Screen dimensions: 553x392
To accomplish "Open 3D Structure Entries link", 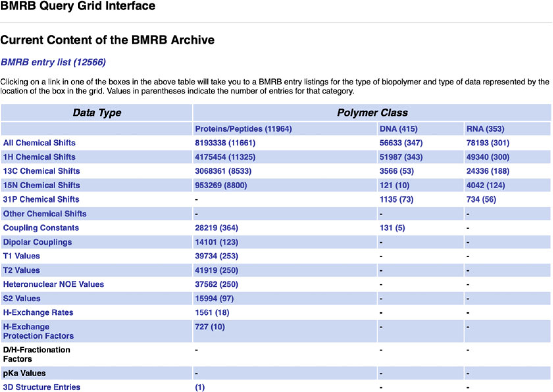I will pos(42,387).
